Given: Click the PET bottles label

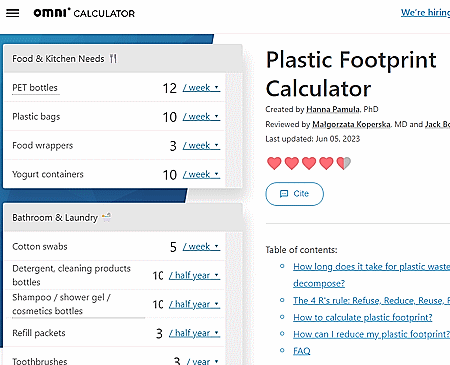Looking at the screenshot, I should (x=35, y=88).
